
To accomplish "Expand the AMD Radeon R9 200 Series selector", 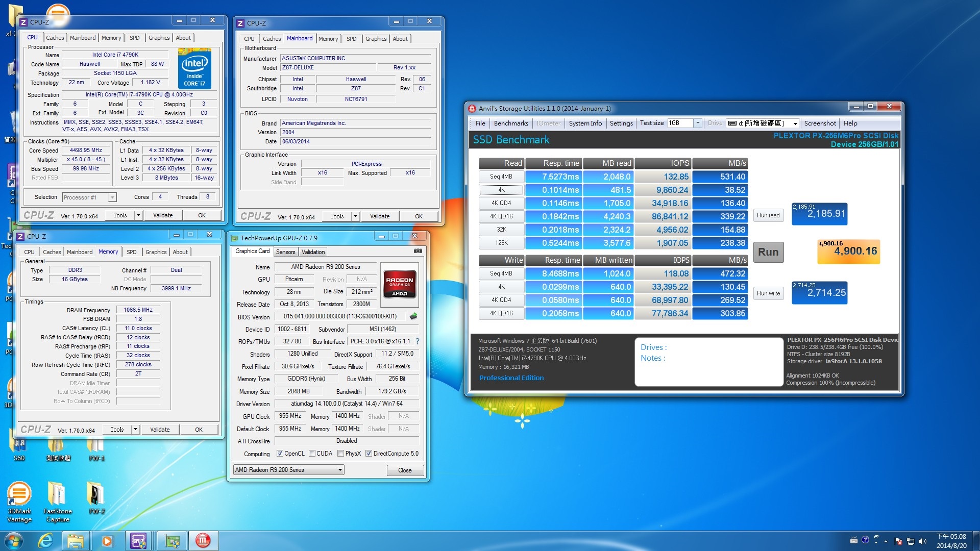I will coord(340,470).
